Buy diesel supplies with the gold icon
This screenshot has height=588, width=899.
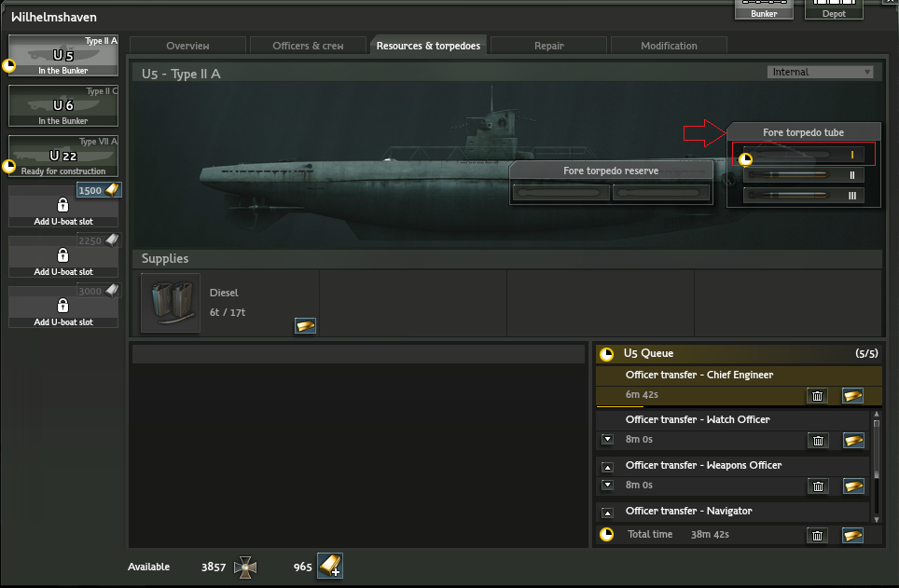306,325
